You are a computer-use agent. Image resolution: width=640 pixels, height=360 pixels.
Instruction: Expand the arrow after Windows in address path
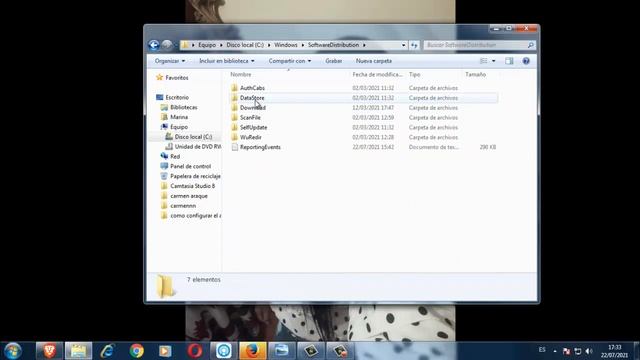(x=303, y=45)
